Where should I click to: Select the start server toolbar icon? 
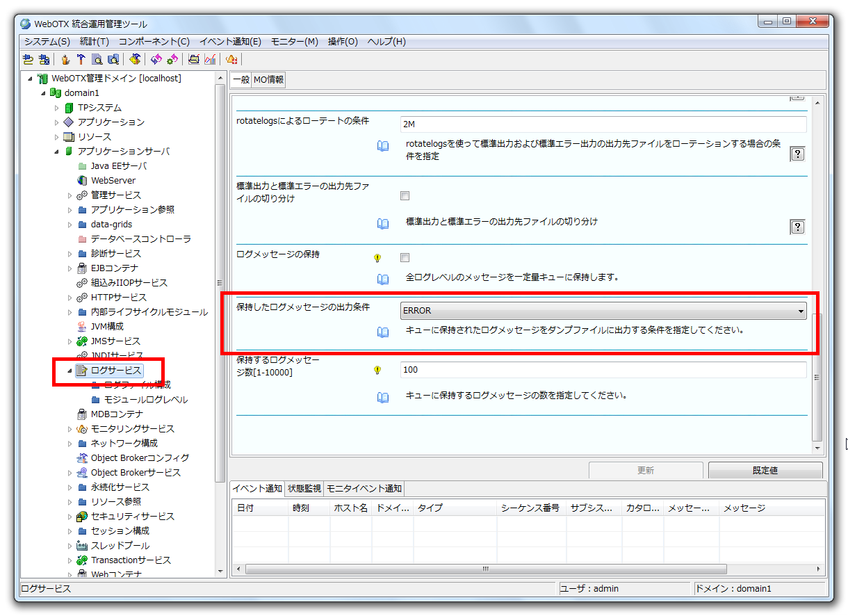[x=65, y=59]
